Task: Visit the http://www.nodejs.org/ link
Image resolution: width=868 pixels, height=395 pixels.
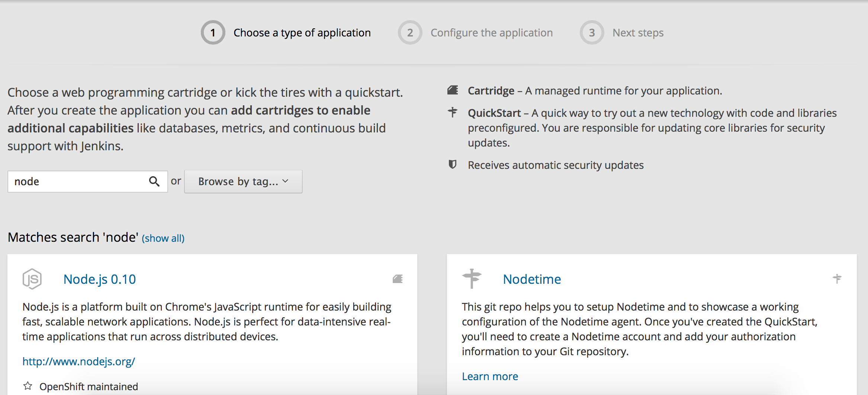Action: tap(78, 362)
